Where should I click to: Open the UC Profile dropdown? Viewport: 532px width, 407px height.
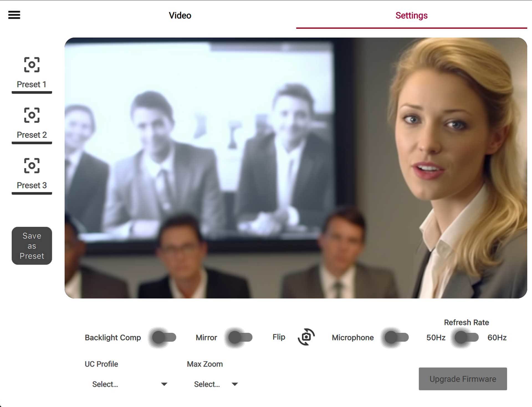tap(129, 384)
